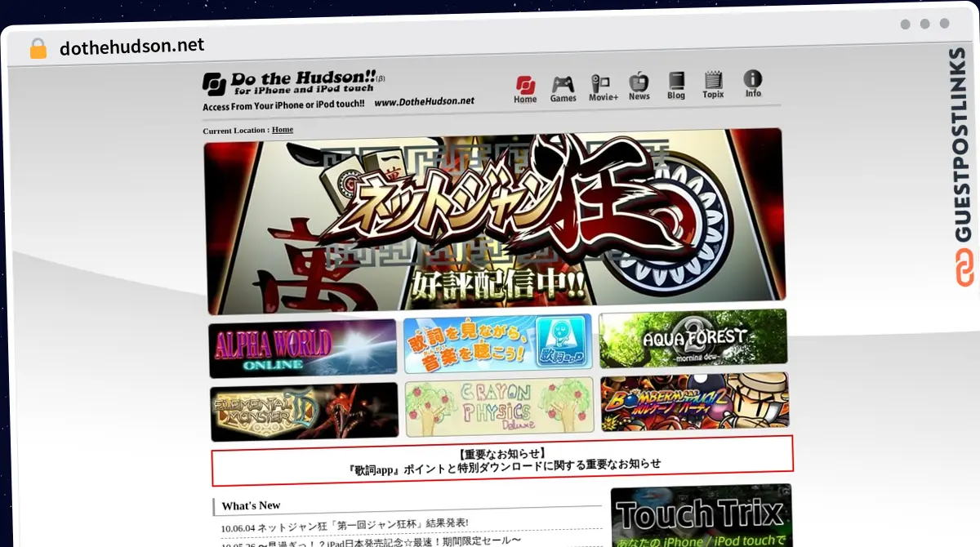This screenshot has height=547, width=980.
Task: Click the padlock icon beside the URL
Action: coord(38,49)
